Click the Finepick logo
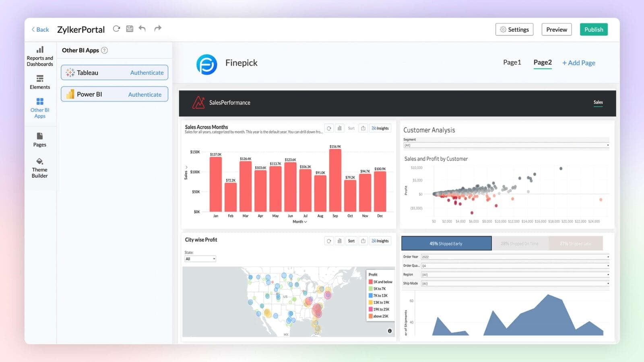644x362 pixels. point(206,64)
